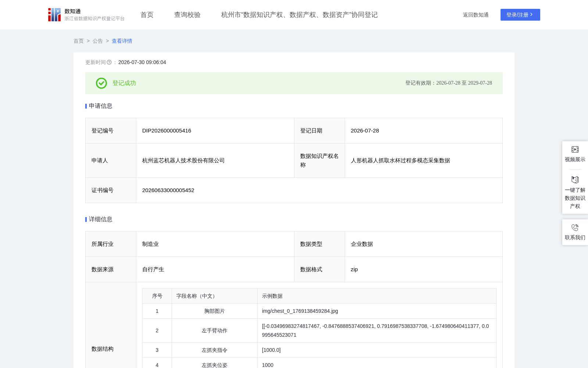Screen dimensions: 588x368
Task: Click sample data [1000.0]
Action: (x=271, y=350)
